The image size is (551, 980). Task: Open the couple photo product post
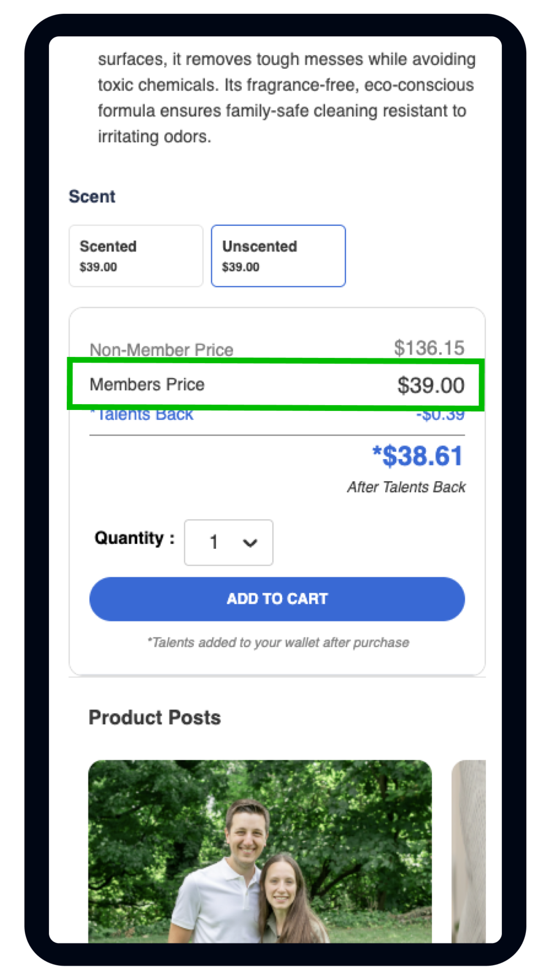point(260,851)
